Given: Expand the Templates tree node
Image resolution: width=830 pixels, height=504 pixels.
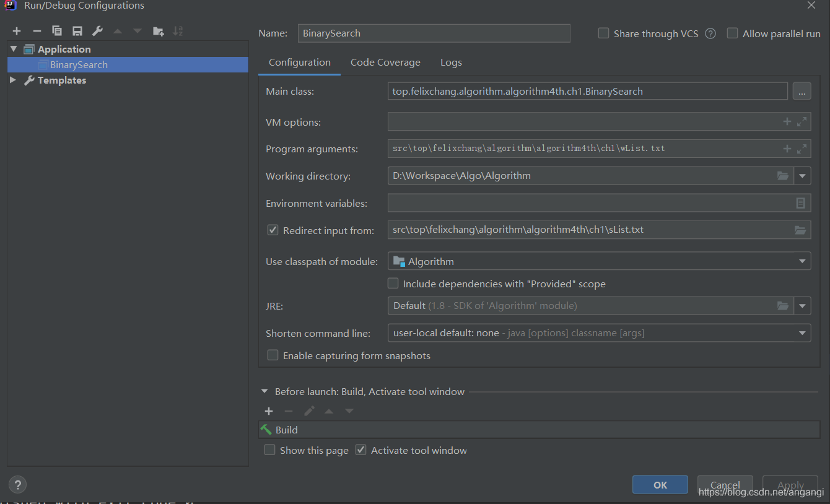Looking at the screenshot, I should point(13,80).
